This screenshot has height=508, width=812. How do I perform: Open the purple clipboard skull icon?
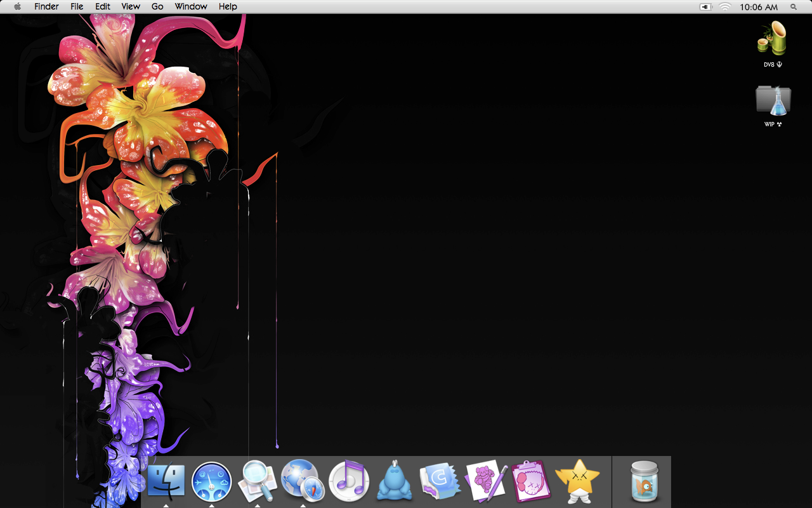point(531,481)
